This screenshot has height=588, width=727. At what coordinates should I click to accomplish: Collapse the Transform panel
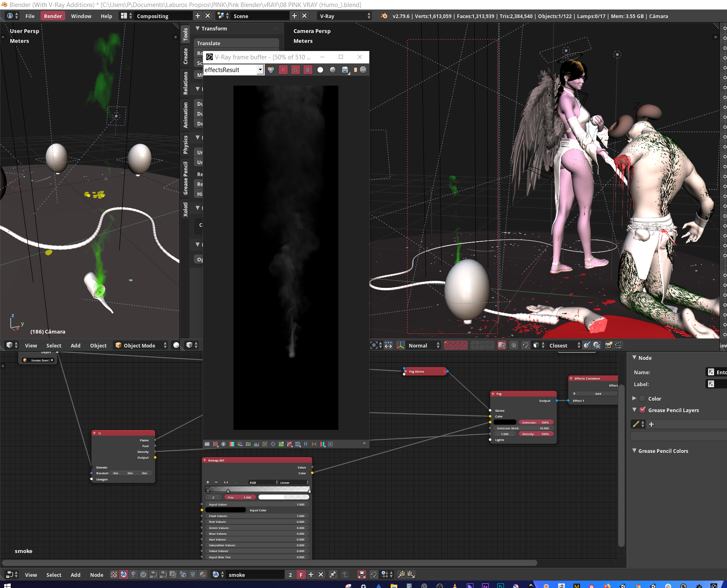click(x=198, y=28)
